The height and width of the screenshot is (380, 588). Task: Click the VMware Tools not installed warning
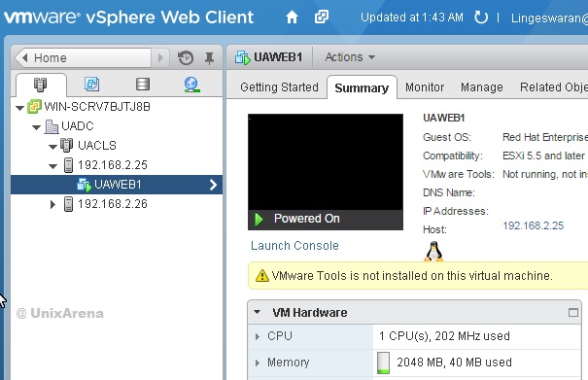[x=412, y=276]
